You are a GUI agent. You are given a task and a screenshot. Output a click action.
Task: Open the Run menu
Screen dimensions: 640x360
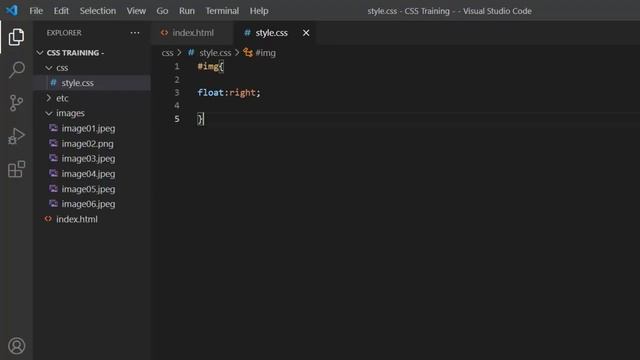click(x=187, y=11)
